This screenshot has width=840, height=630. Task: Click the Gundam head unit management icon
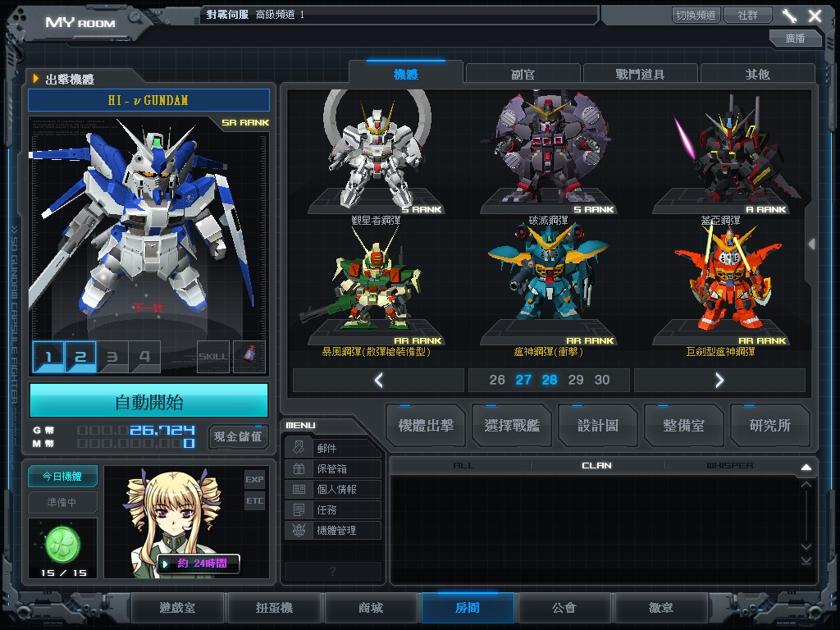tap(299, 530)
